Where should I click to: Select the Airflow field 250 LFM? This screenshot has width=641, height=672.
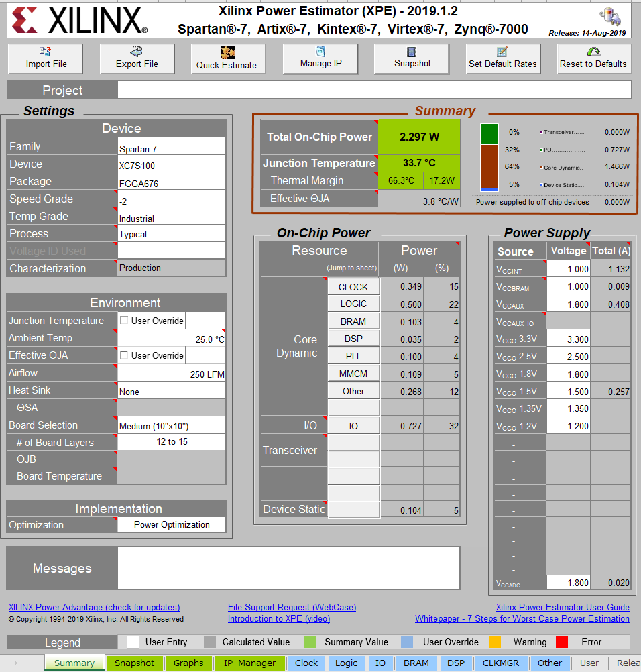pyautogui.click(x=172, y=373)
